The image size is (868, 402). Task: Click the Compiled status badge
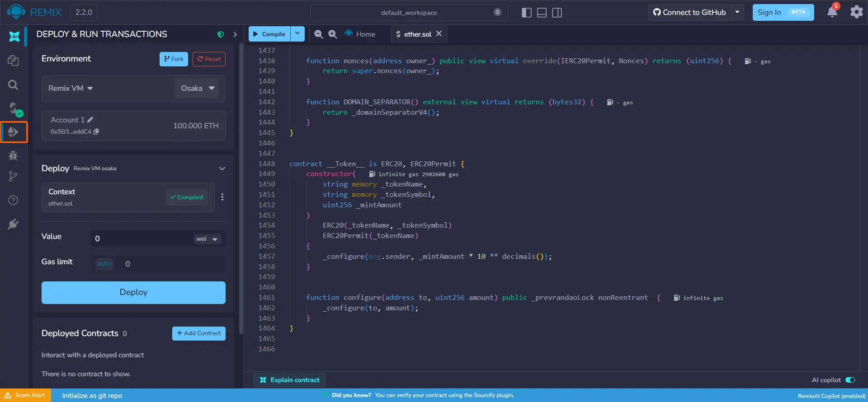click(187, 197)
